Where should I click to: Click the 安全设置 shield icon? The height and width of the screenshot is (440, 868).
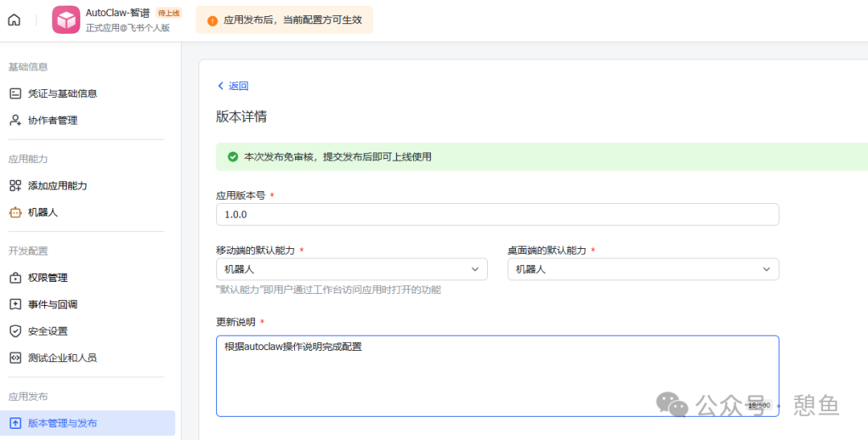15,331
